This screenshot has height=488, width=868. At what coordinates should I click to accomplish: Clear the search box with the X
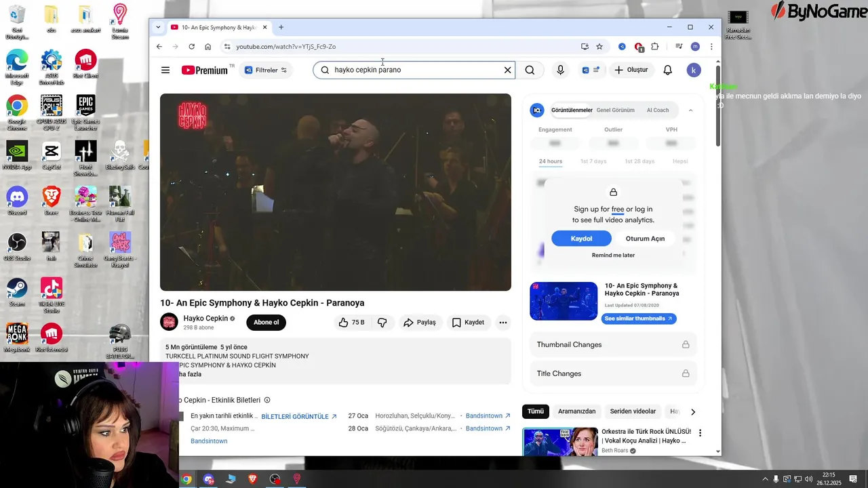[x=507, y=70]
